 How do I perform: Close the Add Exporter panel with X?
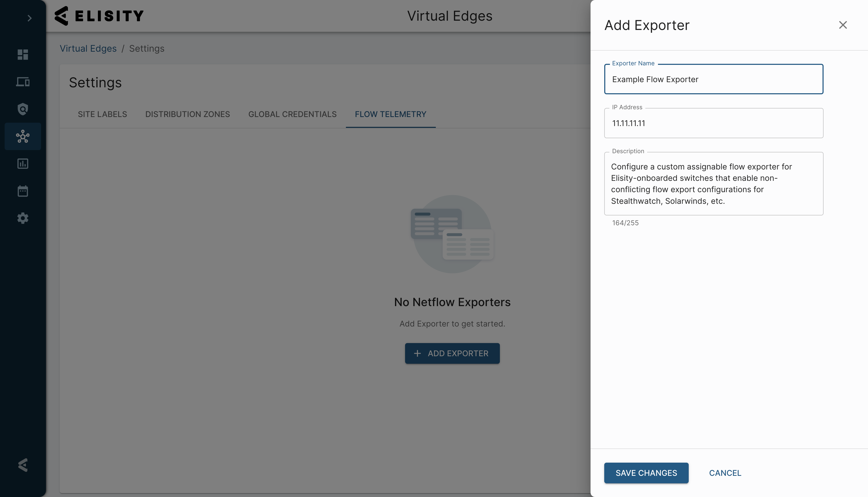point(843,25)
